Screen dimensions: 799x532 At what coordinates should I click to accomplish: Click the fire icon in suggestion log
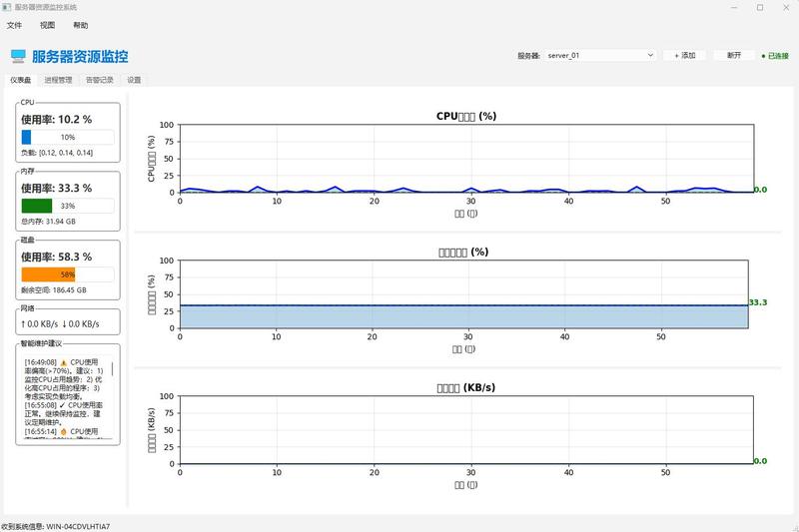[x=64, y=431]
